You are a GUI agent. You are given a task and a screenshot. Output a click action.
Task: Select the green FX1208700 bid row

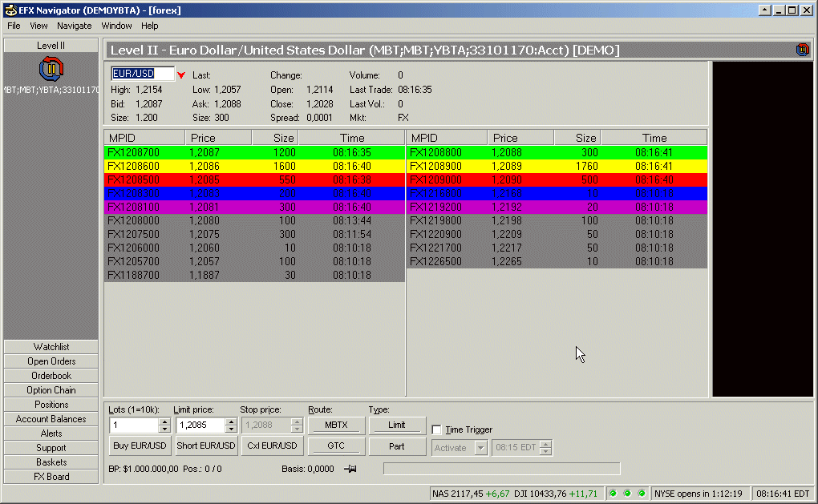tap(254, 152)
